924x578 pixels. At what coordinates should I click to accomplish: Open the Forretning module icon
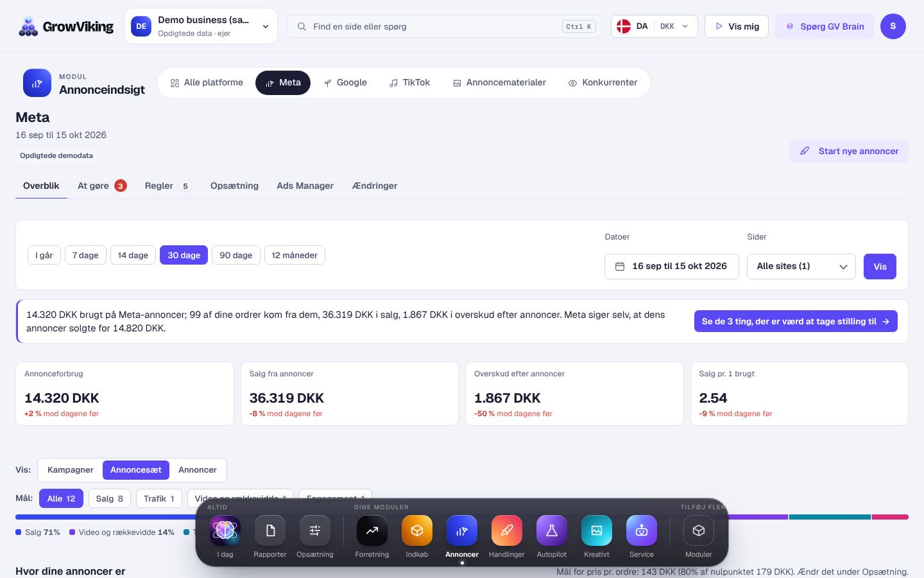[372, 530]
